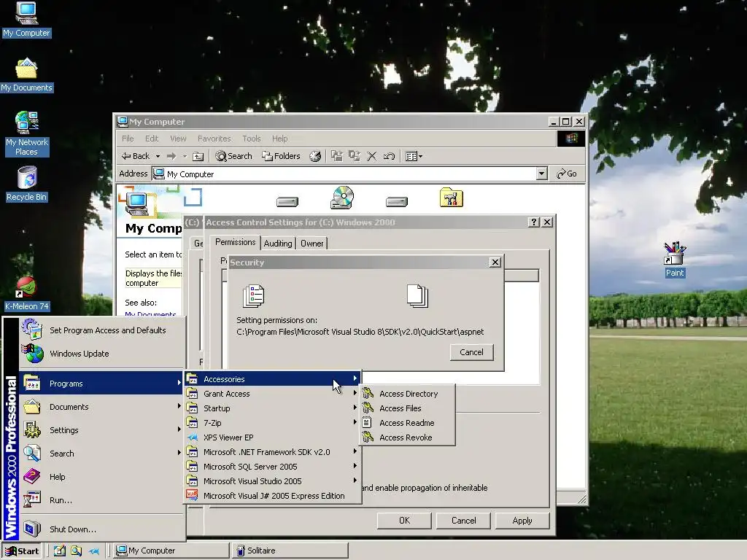Click Cancel in Access Control Settings
This screenshot has width=747, height=560.
[x=463, y=521]
